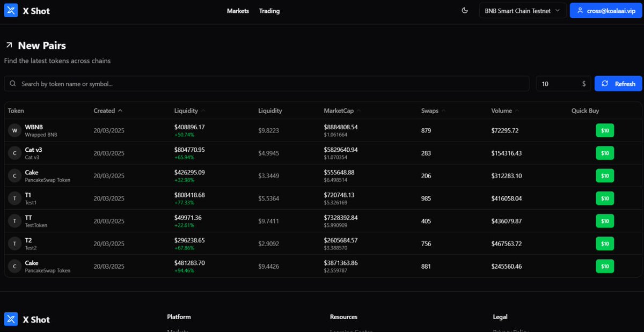Click liquidity value $804770.95
This screenshot has width=644, height=332.
pyautogui.click(x=189, y=150)
